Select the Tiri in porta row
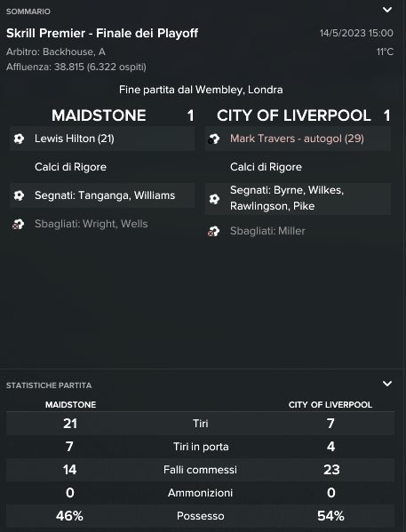The height and width of the screenshot is (532, 406). (200, 447)
